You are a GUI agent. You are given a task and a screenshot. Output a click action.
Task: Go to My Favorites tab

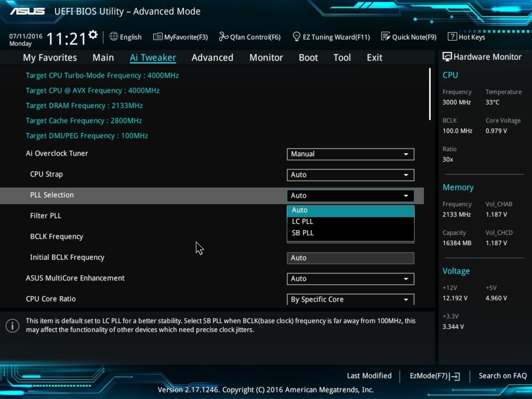click(x=50, y=58)
